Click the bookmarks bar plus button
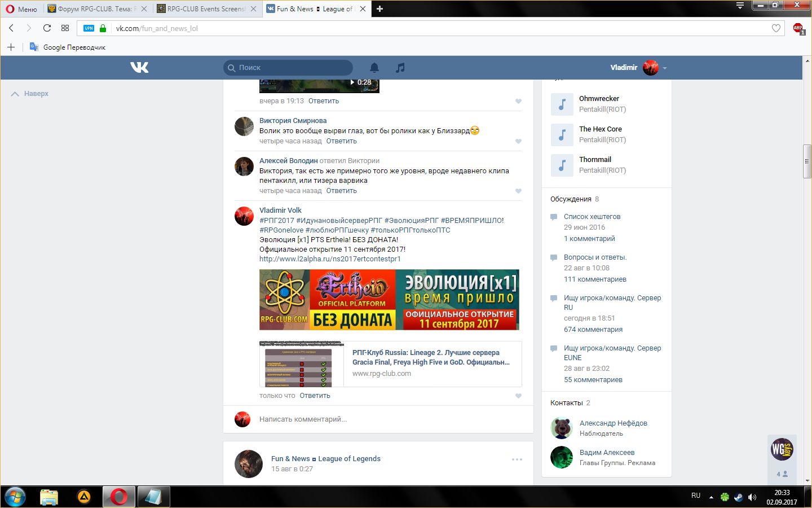 11,47
